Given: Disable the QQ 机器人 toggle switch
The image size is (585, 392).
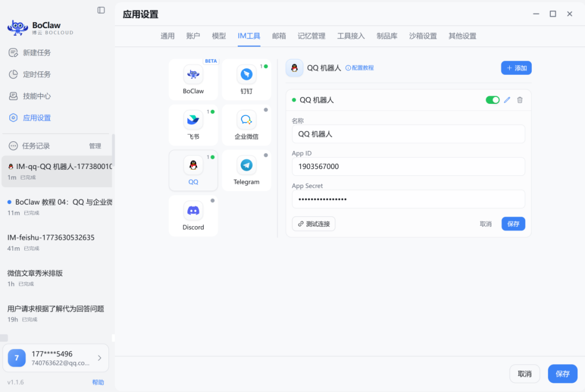Looking at the screenshot, I should coord(492,100).
